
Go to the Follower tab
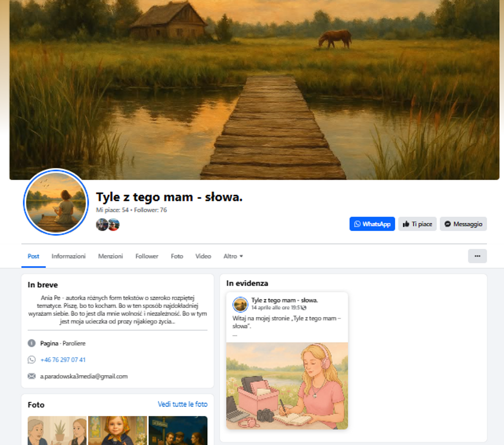147,256
